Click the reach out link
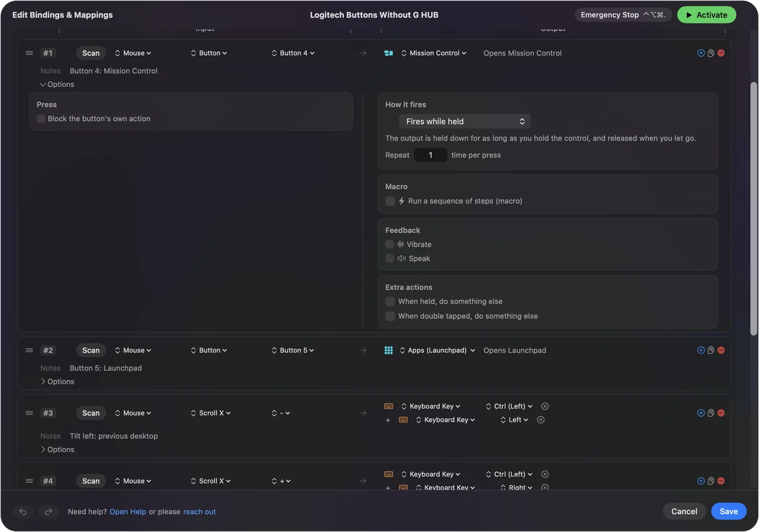Viewport: 759px width, 532px height. click(x=200, y=512)
